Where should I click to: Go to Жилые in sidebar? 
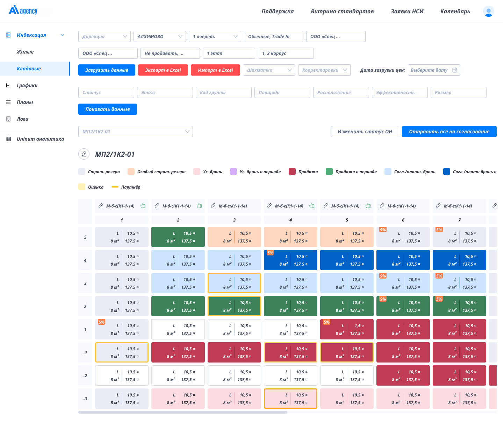(25, 52)
